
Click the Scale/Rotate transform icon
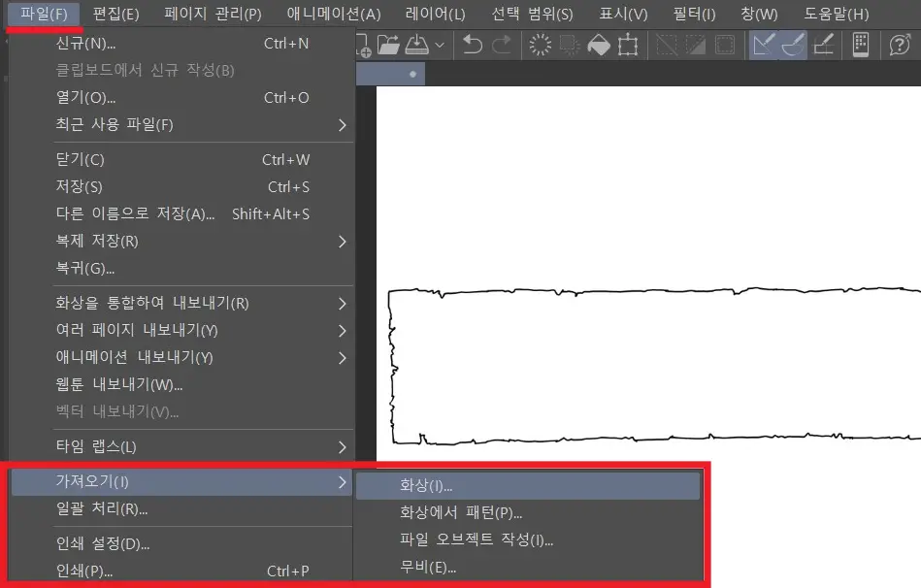[628, 45]
